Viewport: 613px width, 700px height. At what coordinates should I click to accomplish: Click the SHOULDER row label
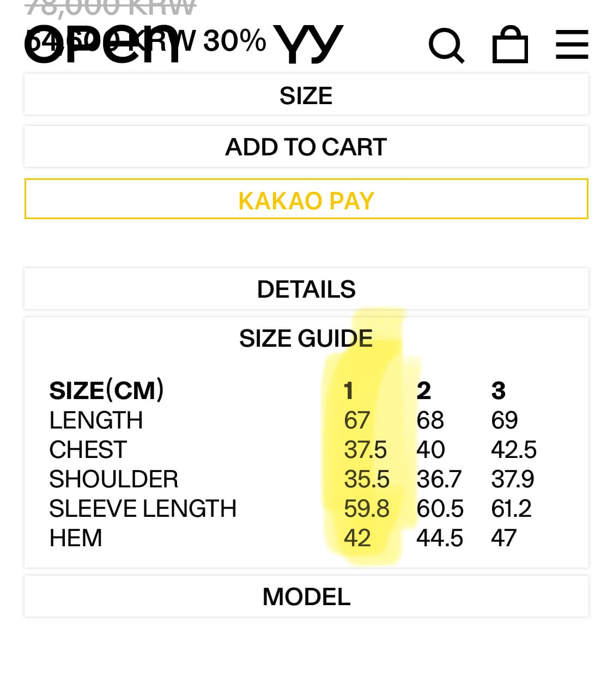[x=113, y=479]
